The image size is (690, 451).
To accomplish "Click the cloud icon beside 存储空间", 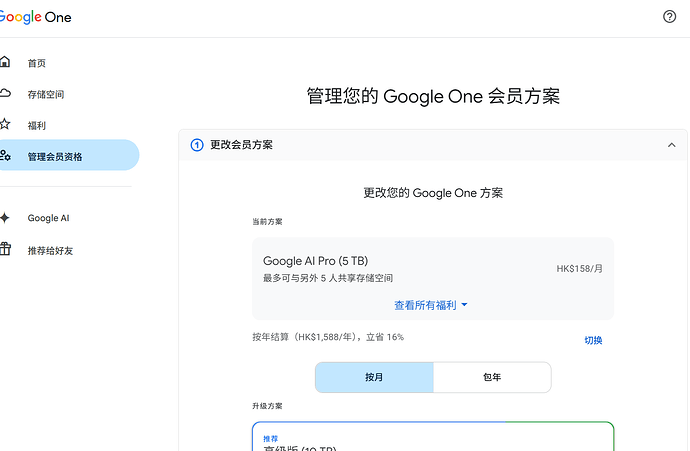I will coord(5,93).
